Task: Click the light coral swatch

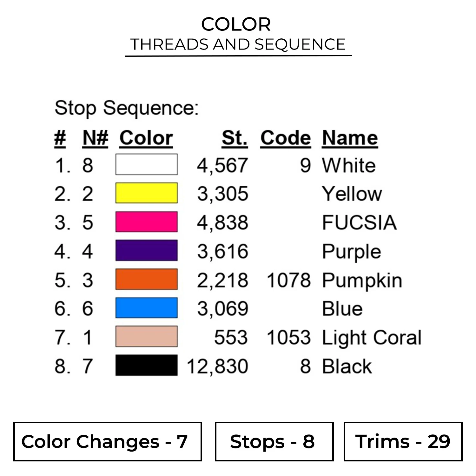Action: tap(146, 336)
